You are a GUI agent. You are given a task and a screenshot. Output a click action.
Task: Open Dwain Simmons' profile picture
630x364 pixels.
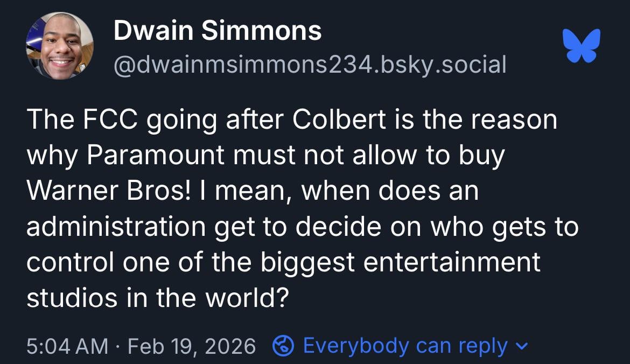tap(59, 46)
